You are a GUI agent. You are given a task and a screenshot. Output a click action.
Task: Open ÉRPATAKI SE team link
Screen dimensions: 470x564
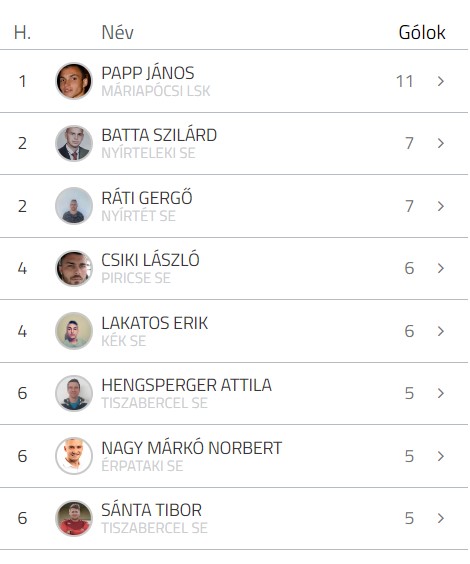[142, 466]
